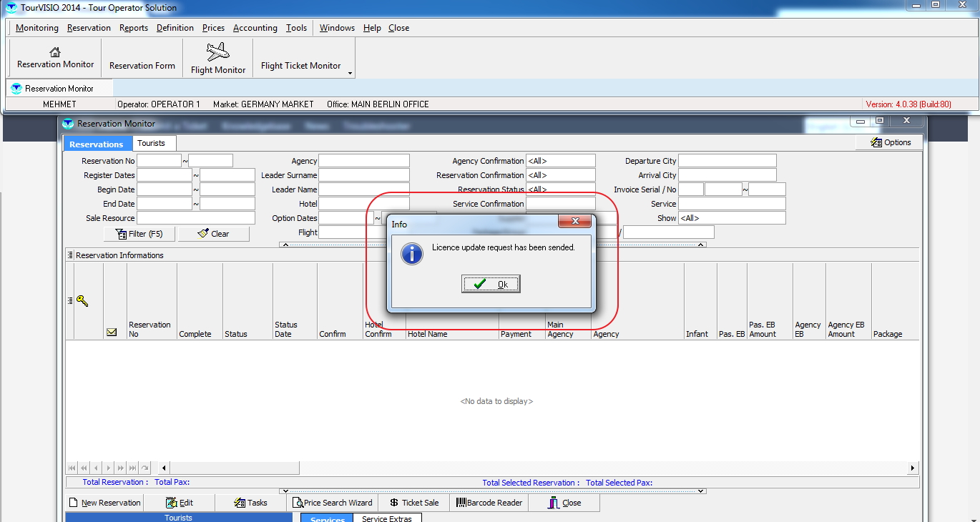
Task: Click the Reservation No input field
Action: tap(159, 161)
